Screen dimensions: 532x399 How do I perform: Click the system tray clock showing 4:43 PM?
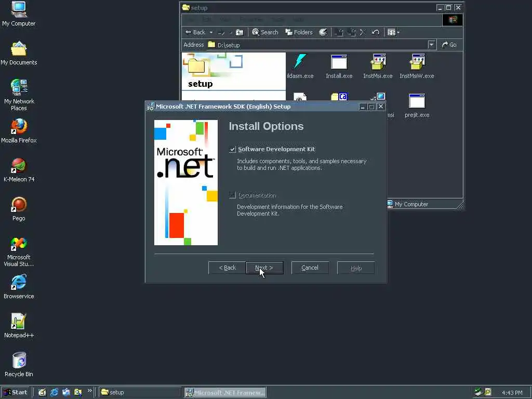(x=512, y=393)
